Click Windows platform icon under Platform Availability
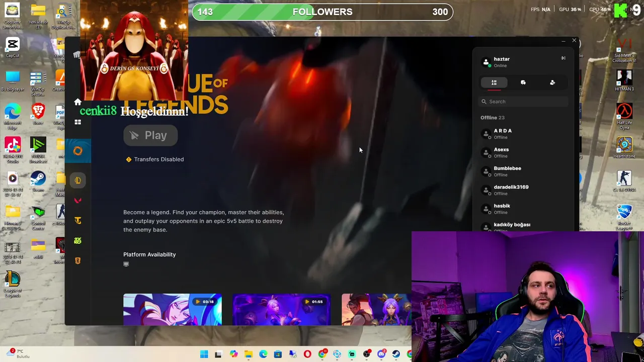 point(126,264)
